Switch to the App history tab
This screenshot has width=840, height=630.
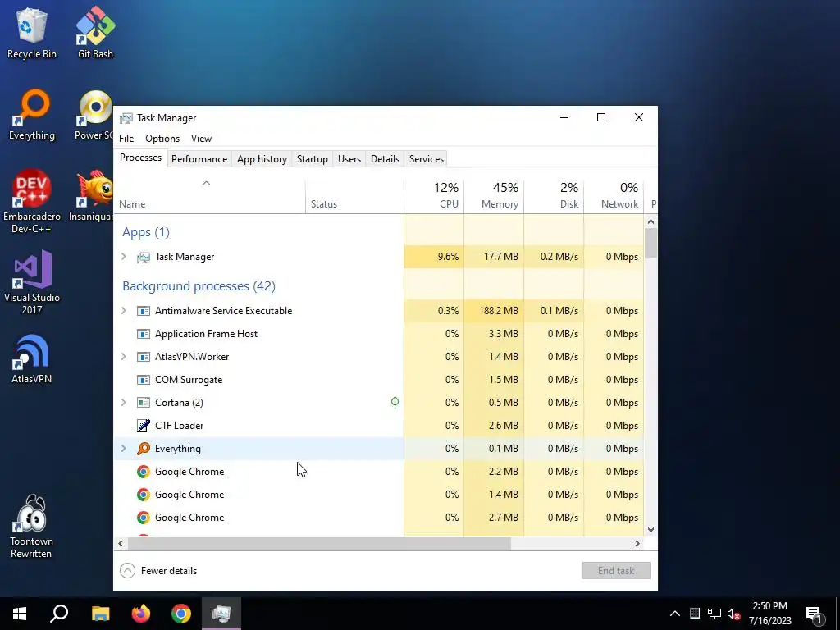[262, 159]
